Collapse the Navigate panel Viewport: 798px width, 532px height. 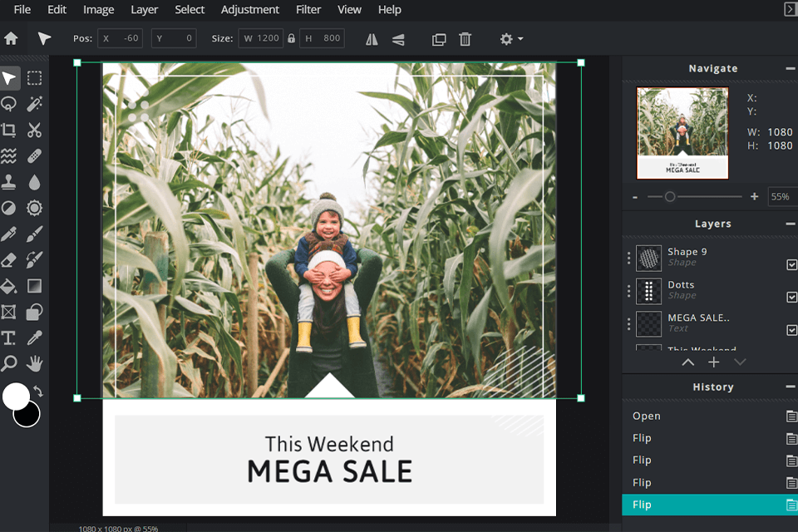pyautogui.click(x=788, y=68)
